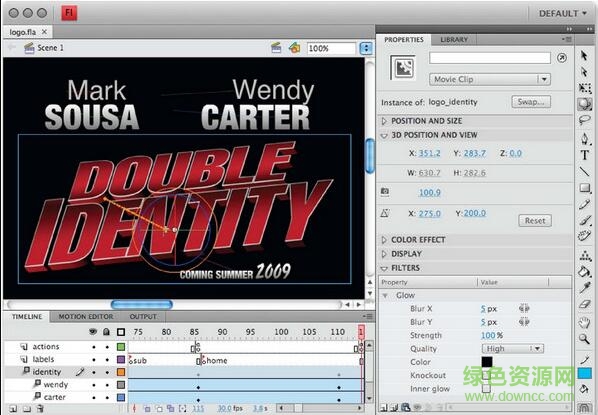Select the Pencil tool
This screenshot has height=415, width=598.
pos(584,204)
